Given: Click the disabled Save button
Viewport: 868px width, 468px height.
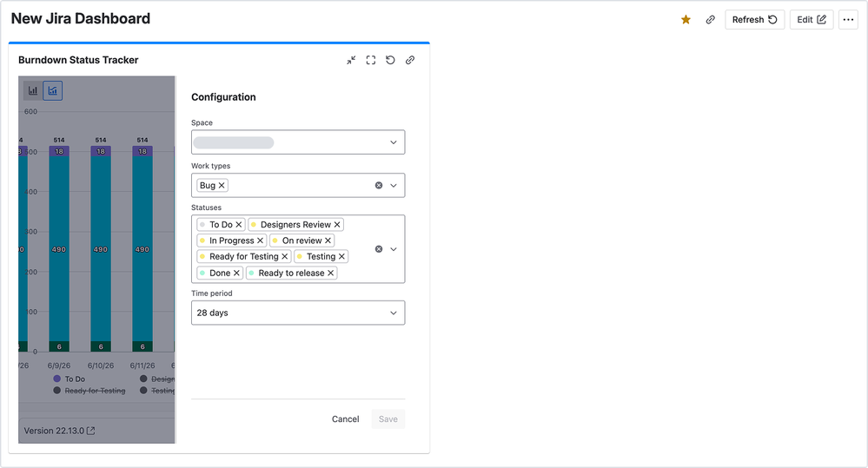Looking at the screenshot, I should [x=388, y=419].
